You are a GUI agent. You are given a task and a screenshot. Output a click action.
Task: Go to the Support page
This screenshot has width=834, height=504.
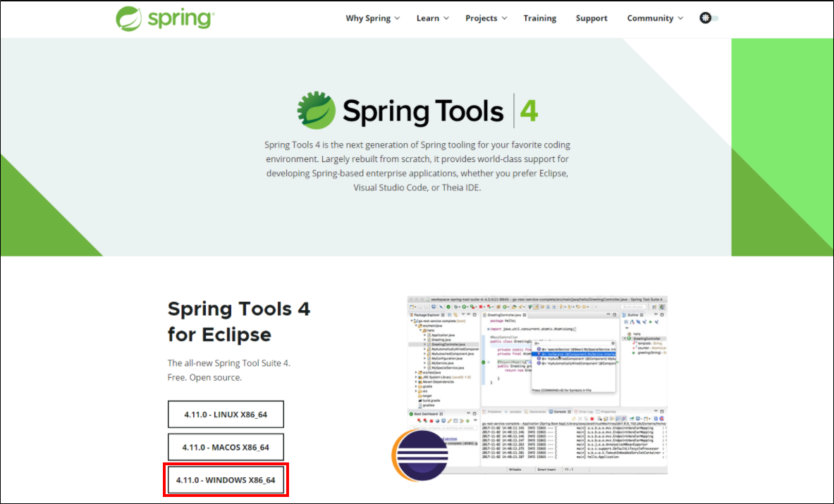click(591, 18)
